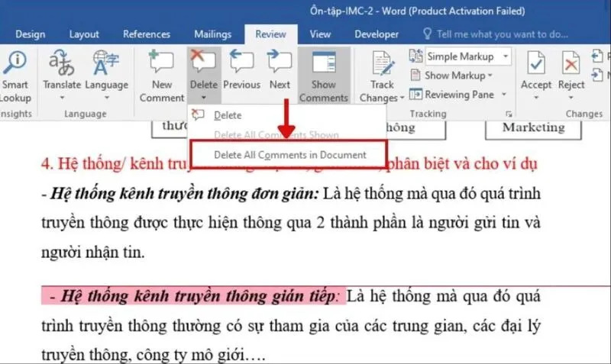Viewport: 611px width, 364px height.
Task: Click the Reviewing Pane icon
Action: click(415, 94)
